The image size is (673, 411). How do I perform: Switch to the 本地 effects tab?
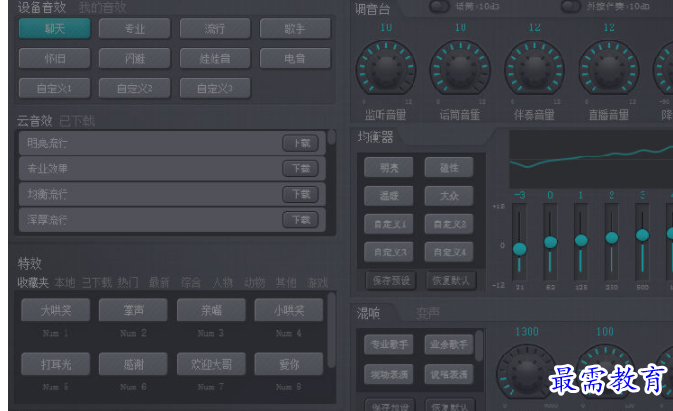(x=65, y=282)
